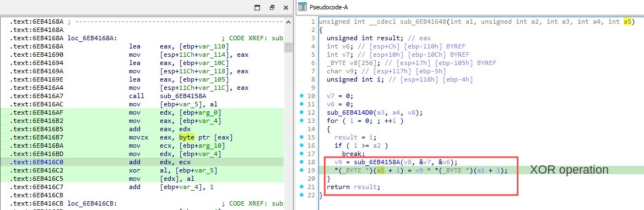
Task: Select highlighted a5 parameter in function signature
Action: click(x=627, y=22)
